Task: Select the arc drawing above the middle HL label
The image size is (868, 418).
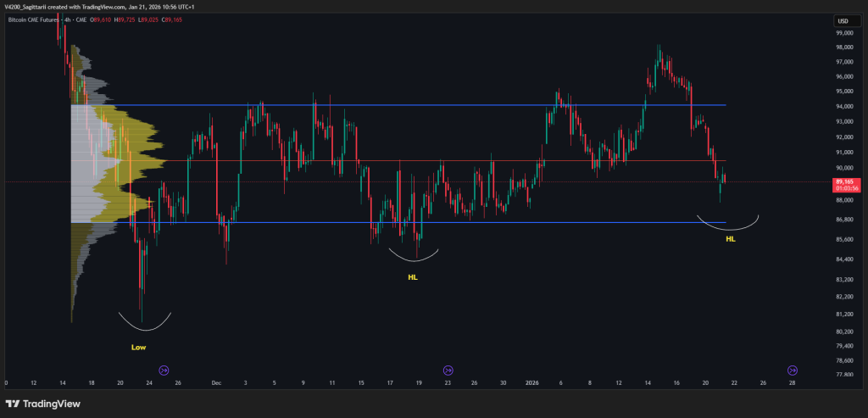Action: (414, 257)
